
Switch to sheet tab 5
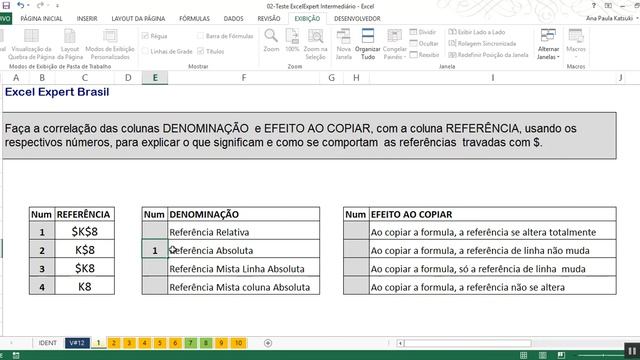coord(160,343)
